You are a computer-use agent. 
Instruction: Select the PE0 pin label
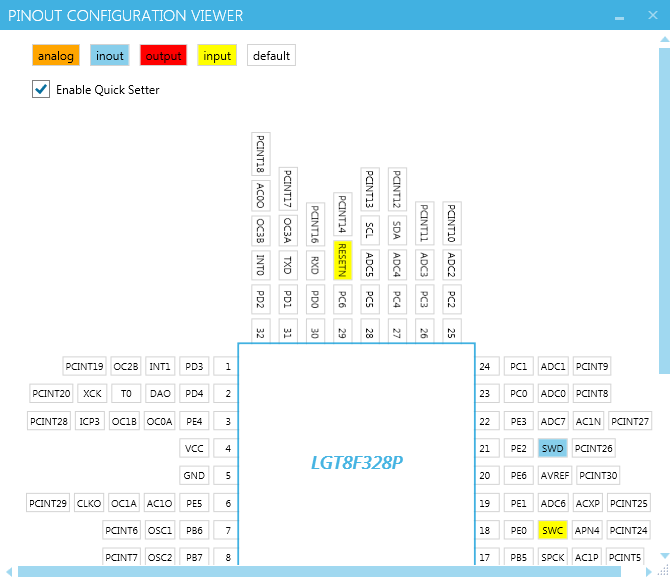[519, 530]
